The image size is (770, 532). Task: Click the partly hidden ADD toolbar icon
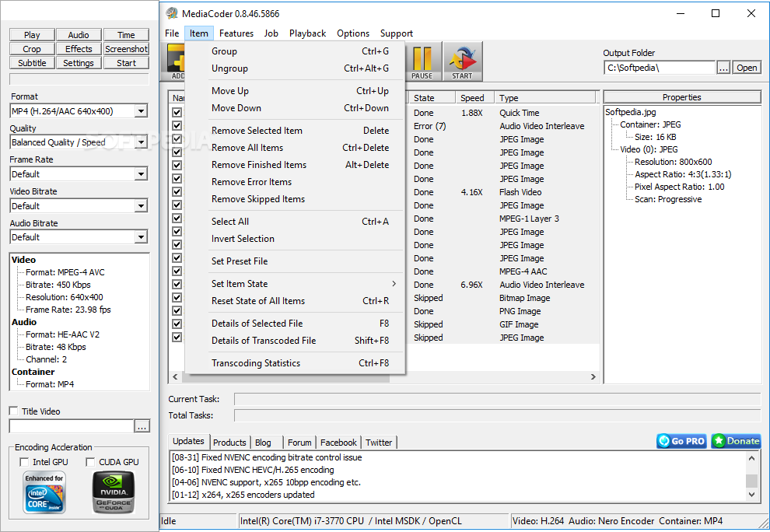pyautogui.click(x=177, y=61)
